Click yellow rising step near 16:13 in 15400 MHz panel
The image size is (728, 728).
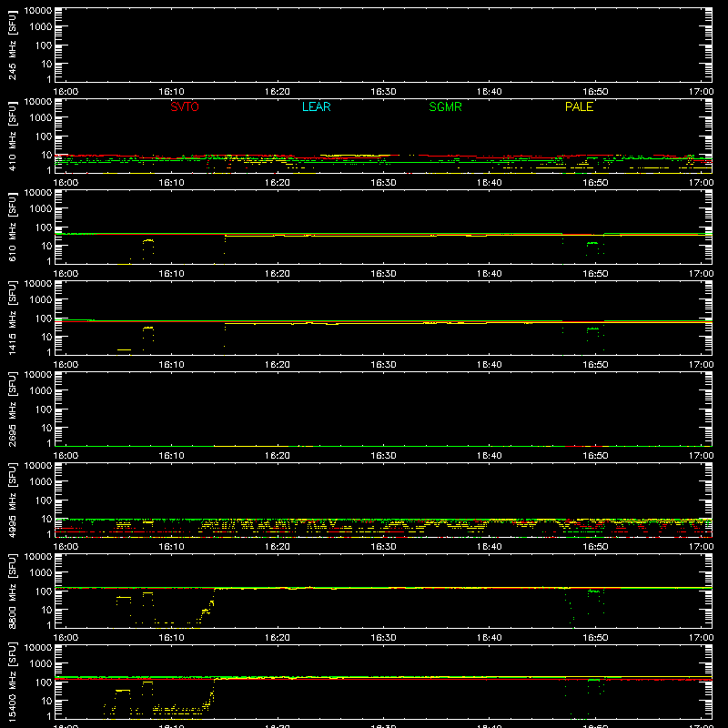tap(210, 696)
